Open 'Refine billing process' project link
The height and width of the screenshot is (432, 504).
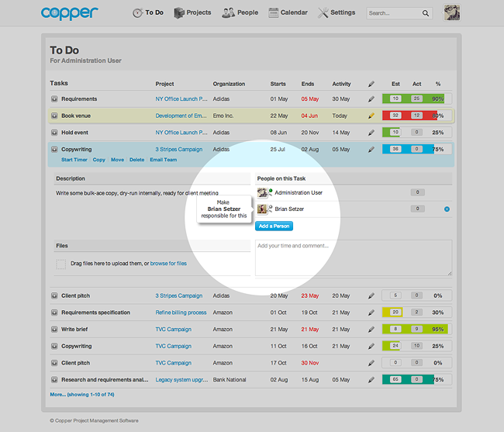(181, 313)
